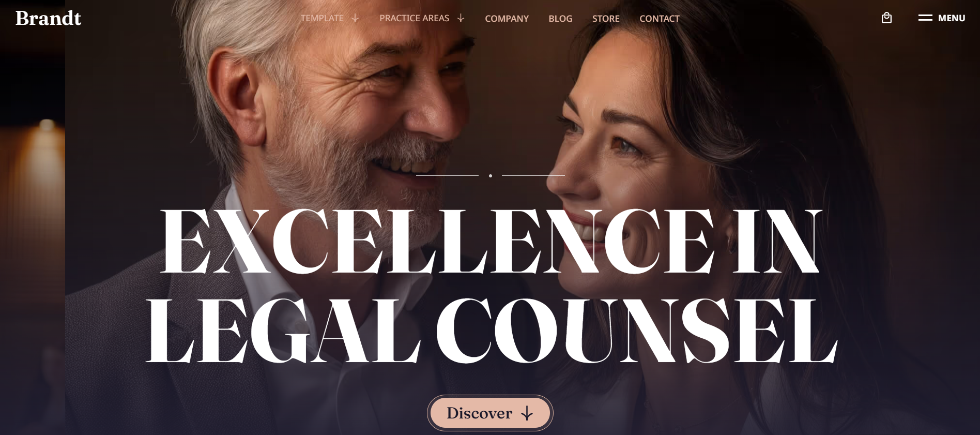Expand the PRACTICE AREAS dropdown arrow

coord(461,18)
